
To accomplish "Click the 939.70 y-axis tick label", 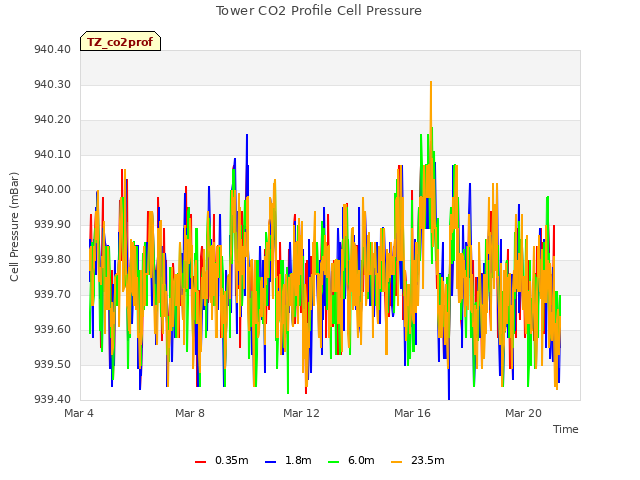I will [52, 294].
